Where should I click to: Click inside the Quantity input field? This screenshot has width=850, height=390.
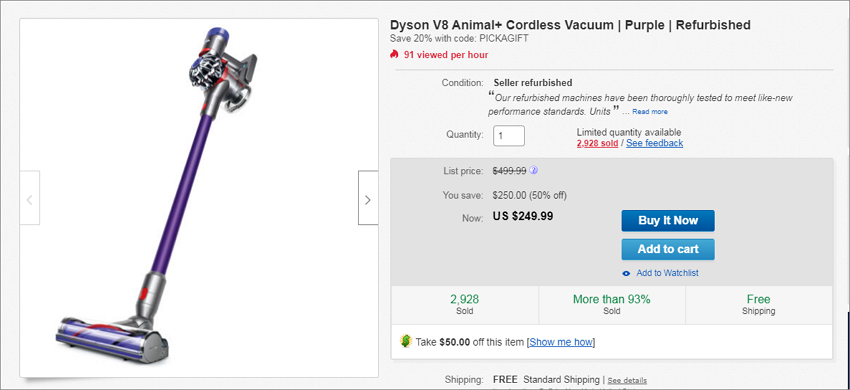point(508,136)
